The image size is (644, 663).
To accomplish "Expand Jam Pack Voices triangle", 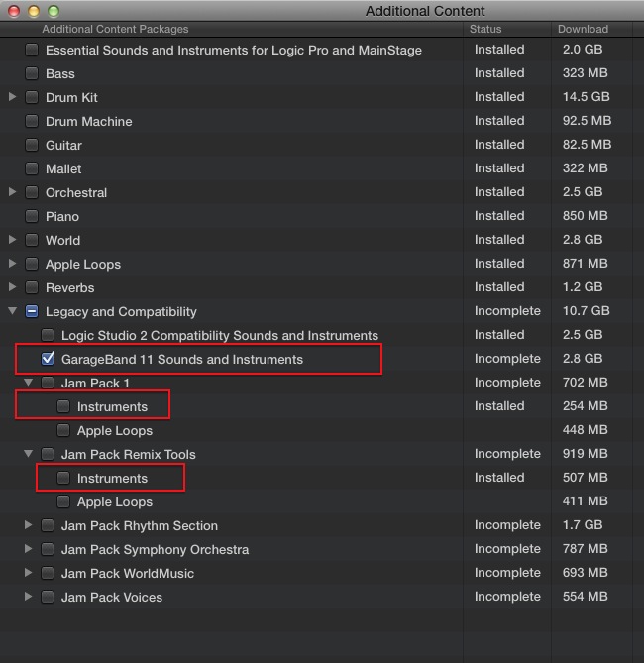I will tap(29, 597).
